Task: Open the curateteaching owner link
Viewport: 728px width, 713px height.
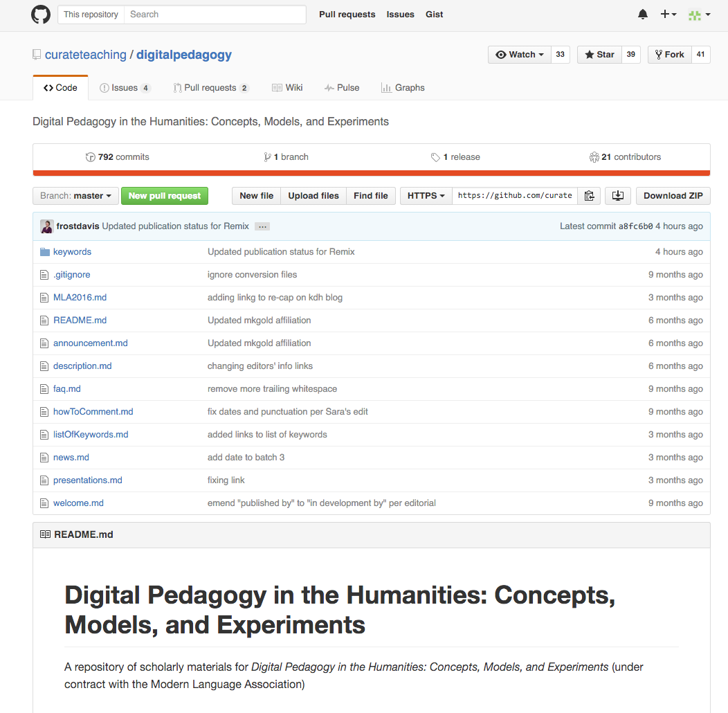Action: pos(85,55)
